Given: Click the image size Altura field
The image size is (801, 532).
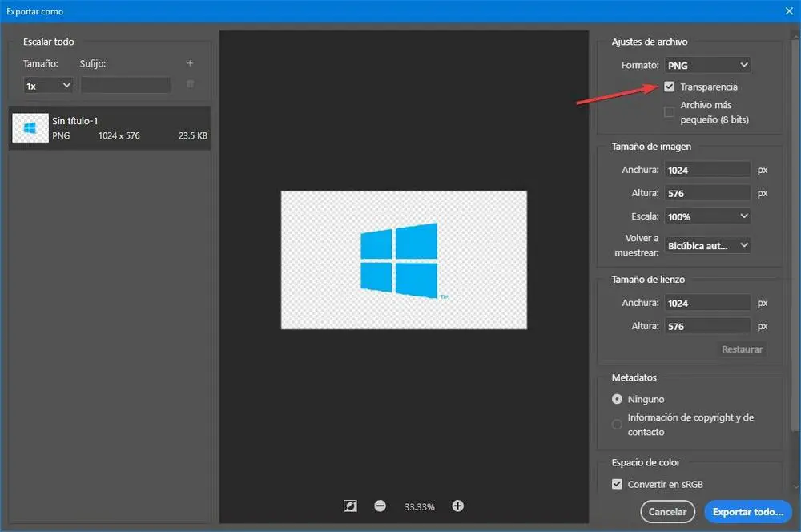Looking at the screenshot, I should point(707,193).
